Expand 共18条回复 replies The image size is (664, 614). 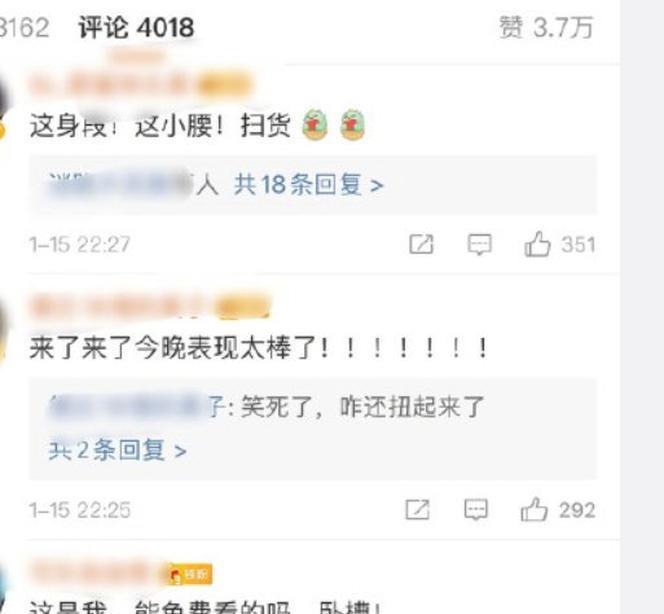(x=309, y=185)
